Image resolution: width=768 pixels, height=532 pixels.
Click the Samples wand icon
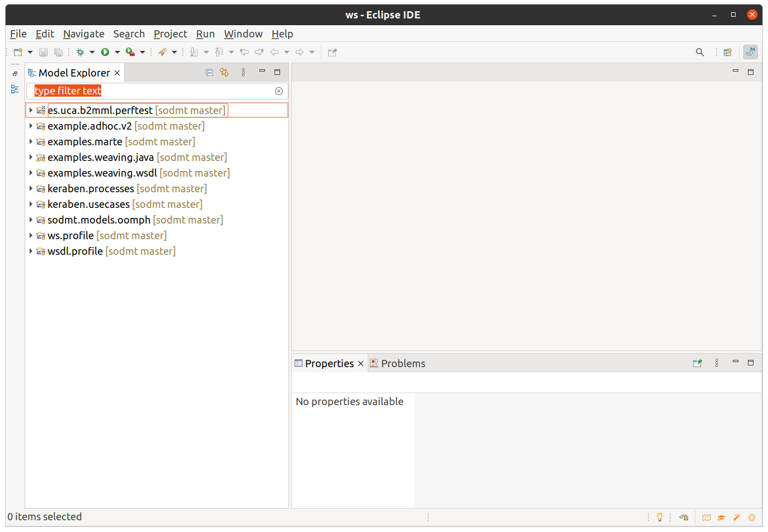737,517
